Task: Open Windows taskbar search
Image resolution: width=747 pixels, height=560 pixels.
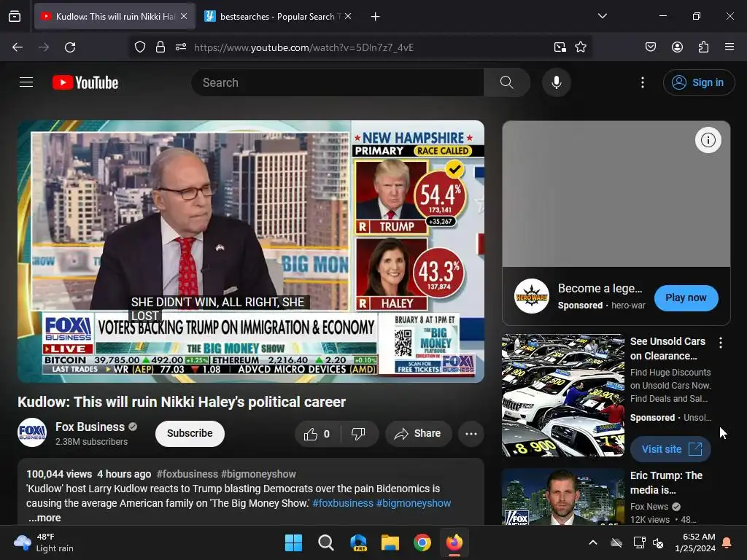Action: point(326,542)
